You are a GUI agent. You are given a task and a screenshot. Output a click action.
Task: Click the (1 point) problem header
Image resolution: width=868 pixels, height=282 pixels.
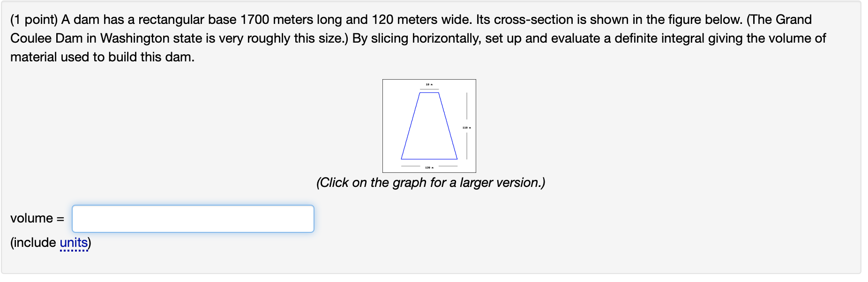pos(33,20)
